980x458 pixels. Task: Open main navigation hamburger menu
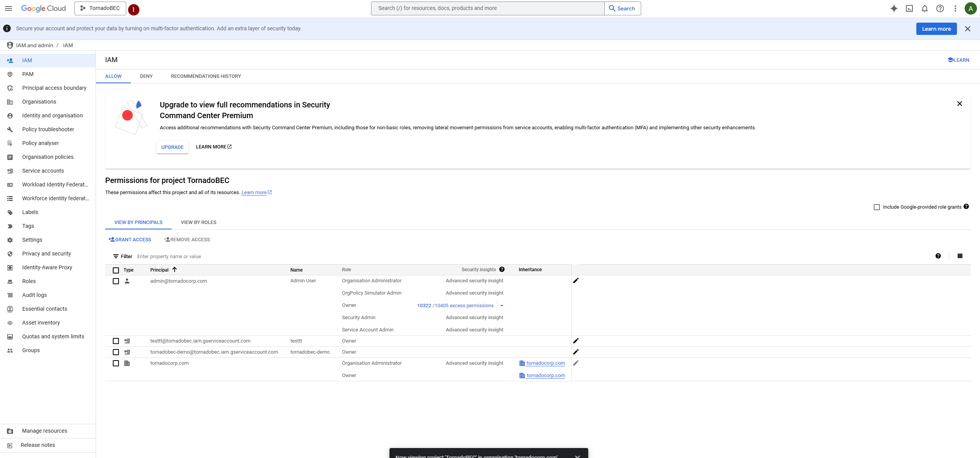[x=8, y=8]
